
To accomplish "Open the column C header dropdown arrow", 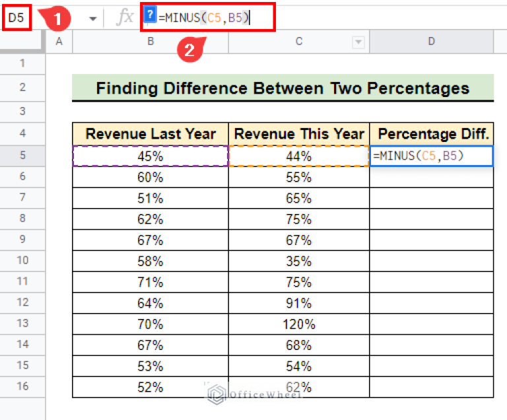I will click(x=358, y=42).
